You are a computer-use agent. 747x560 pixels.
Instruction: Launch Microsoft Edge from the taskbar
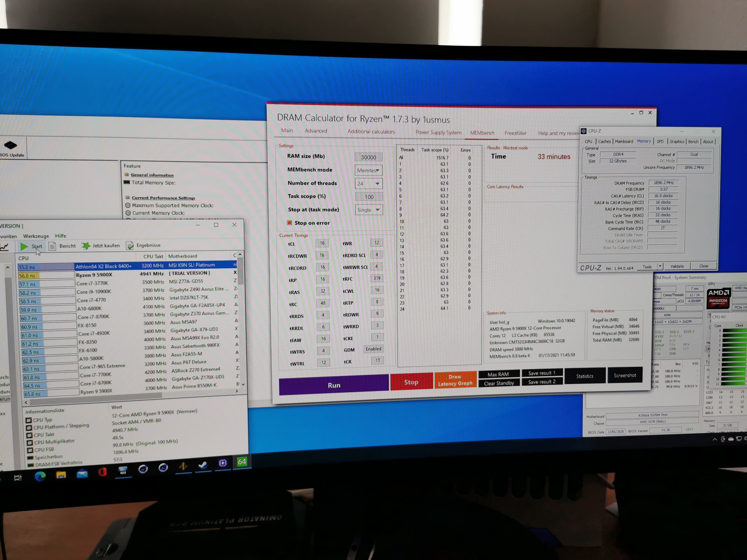coord(40,476)
